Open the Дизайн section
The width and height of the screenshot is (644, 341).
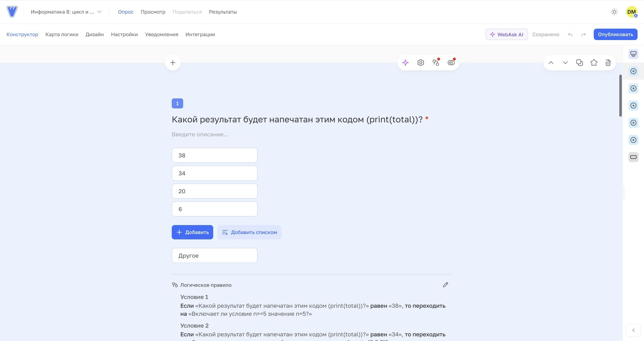coord(94,34)
